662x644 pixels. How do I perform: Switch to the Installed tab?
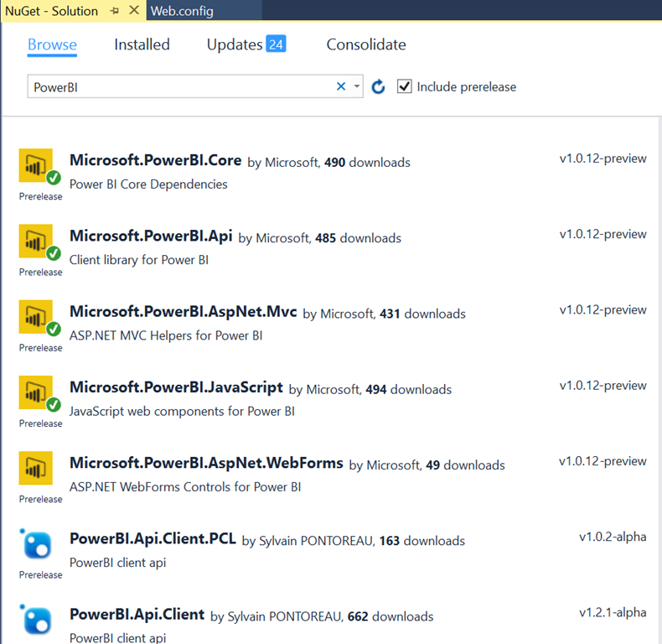point(142,44)
